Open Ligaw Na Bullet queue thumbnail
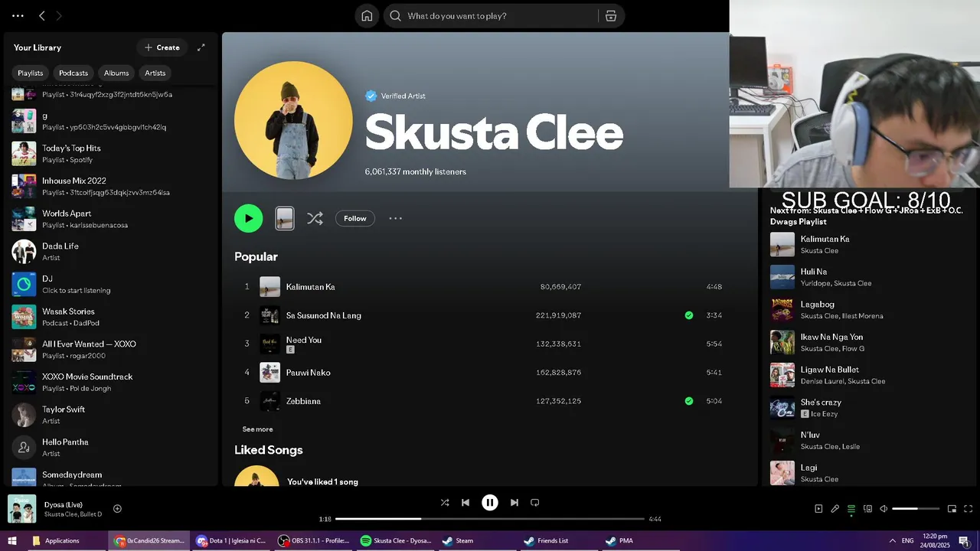 [782, 375]
